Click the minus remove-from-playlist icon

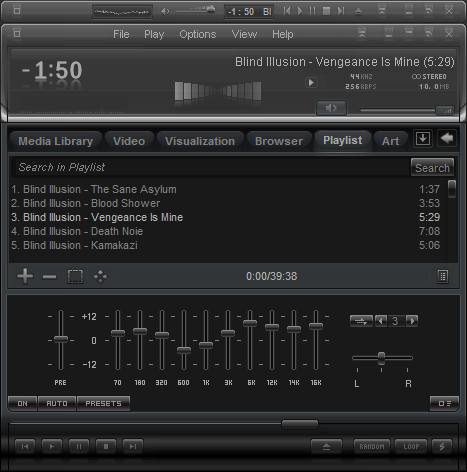(x=49, y=277)
